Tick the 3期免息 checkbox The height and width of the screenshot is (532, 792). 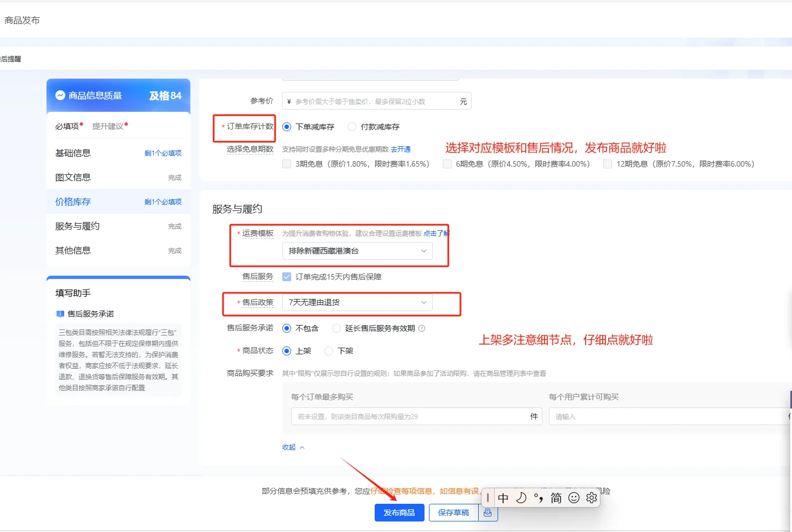[x=287, y=164]
